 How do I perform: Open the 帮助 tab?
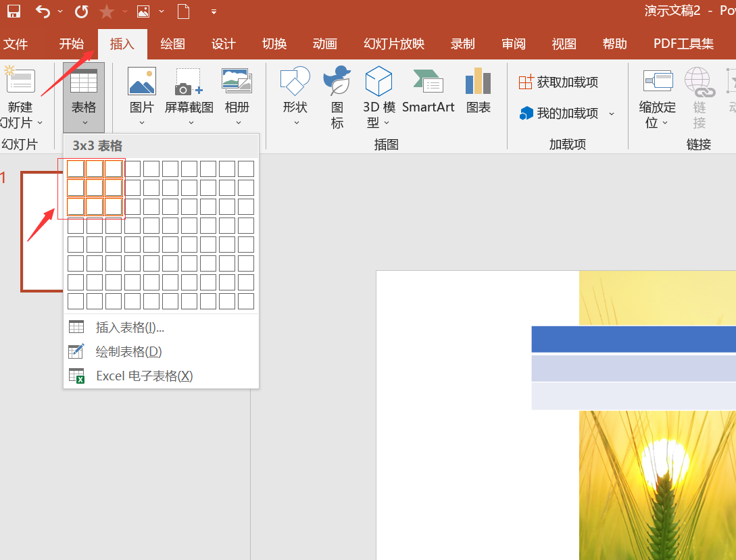pyautogui.click(x=615, y=44)
